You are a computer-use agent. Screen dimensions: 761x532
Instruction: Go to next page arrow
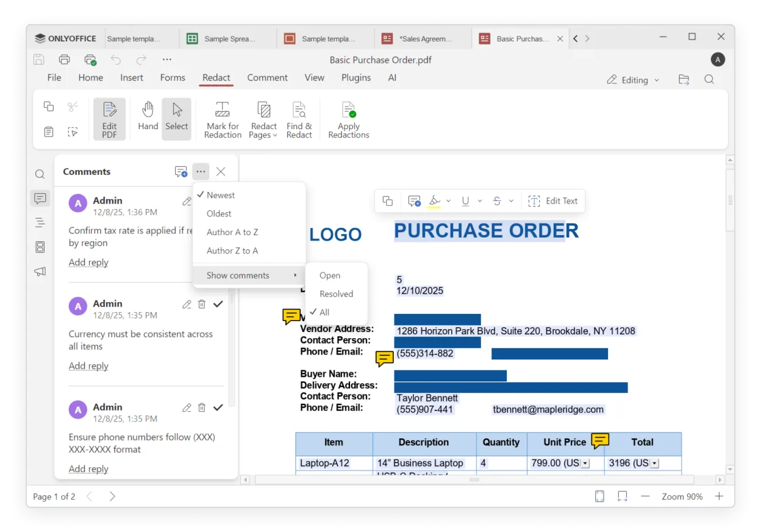[112, 497]
